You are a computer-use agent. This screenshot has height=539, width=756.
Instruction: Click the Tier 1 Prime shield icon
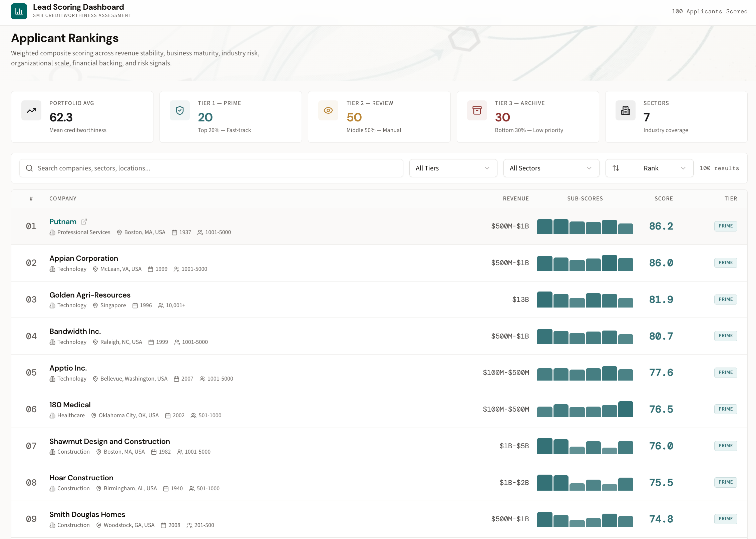click(180, 110)
